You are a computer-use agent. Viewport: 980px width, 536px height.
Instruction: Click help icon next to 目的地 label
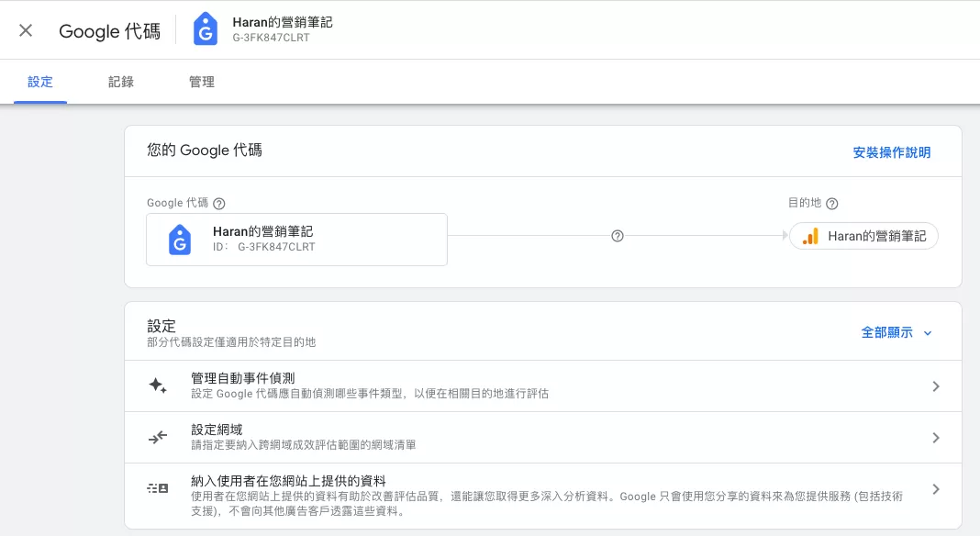point(832,203)
